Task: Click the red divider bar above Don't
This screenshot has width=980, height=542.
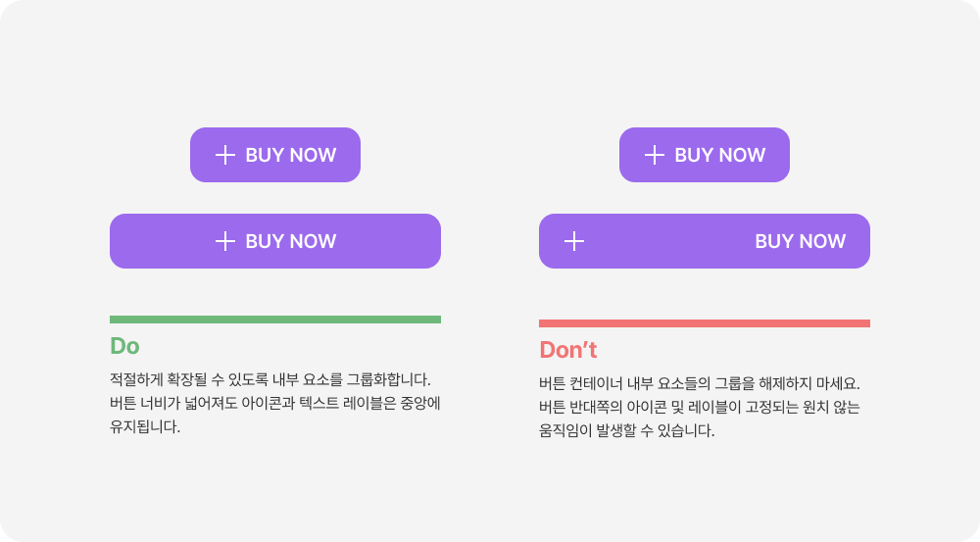Action: pyautogui.click(x=705, y=323)
